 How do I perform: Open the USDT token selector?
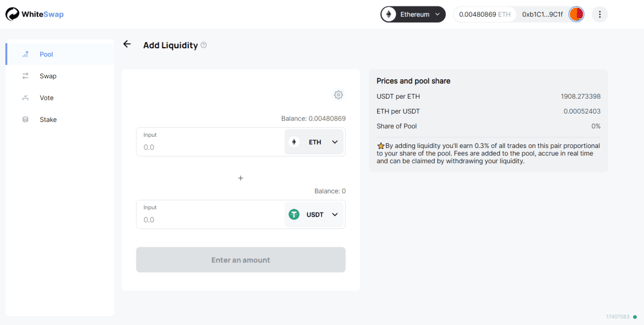(x=314, y=215)
